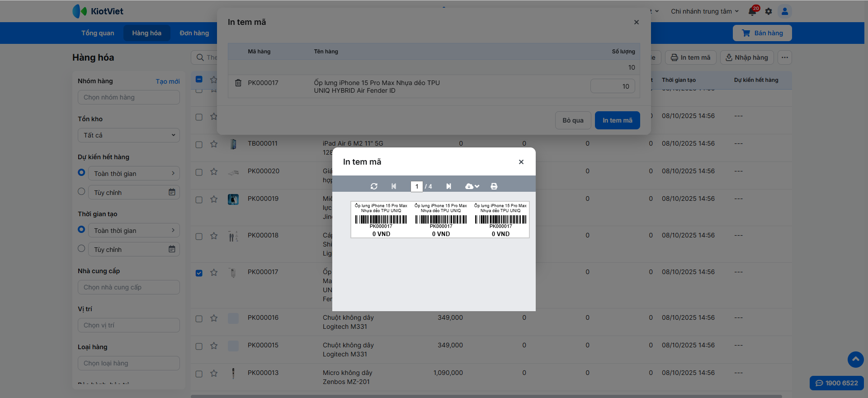Tick the checkbox for PK000016

point(199,319)
